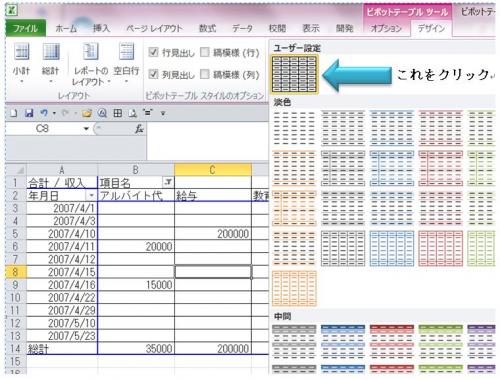Viewport: 500px width, 380px height.
Task: Select the ユーザー設定 custom pivot style
Action: [294, 74]
